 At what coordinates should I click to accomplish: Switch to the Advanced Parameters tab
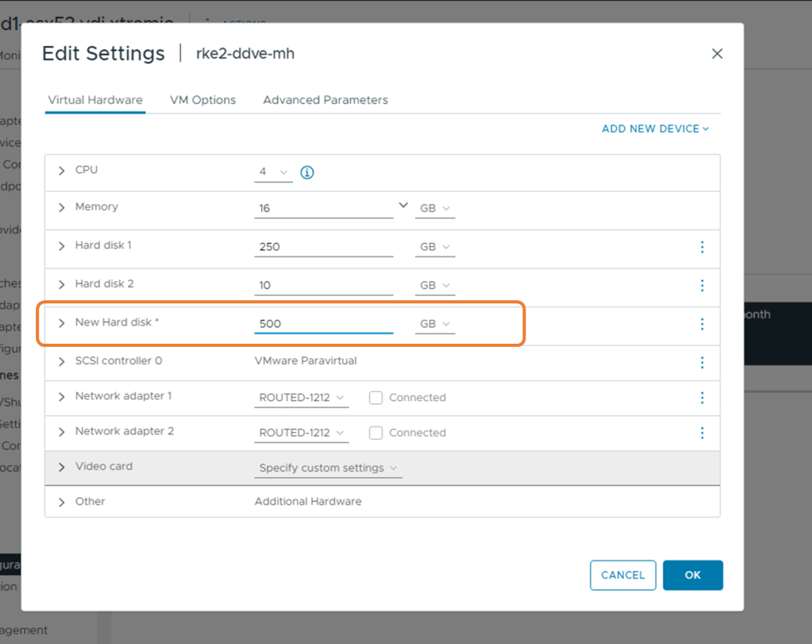325,100
